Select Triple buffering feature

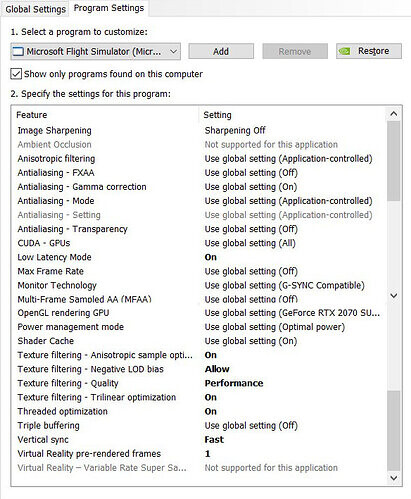pyautogui.click(x=48, y=425)
